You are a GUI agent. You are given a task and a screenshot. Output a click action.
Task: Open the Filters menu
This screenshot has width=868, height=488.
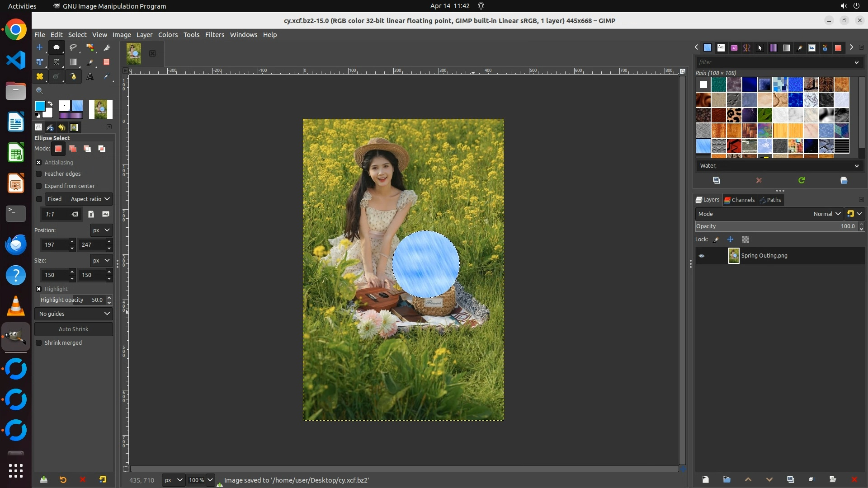214,35
